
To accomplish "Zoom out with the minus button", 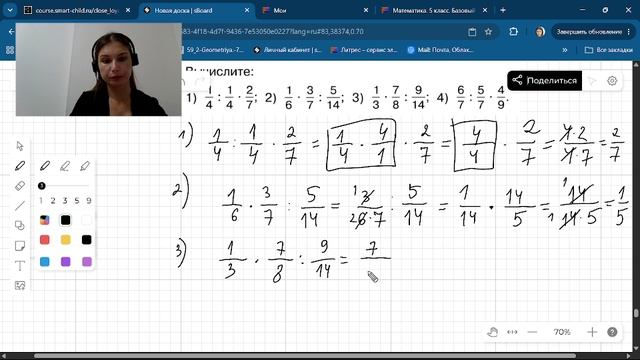I will 532,332.
